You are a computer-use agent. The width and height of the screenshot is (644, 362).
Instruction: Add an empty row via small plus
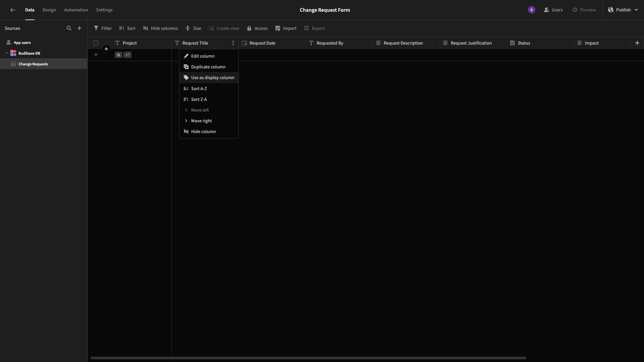click(x=96, y=55)
